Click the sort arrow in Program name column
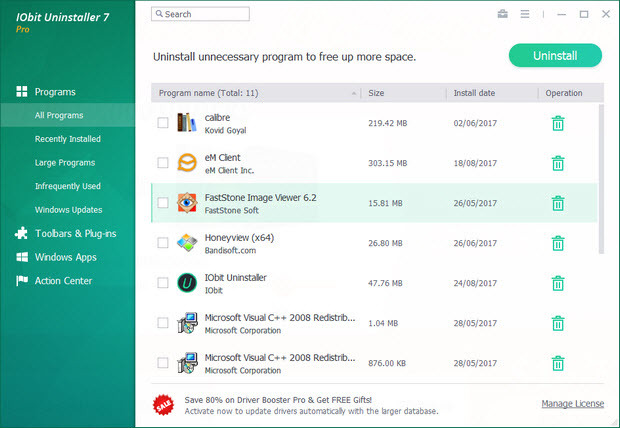This screenshot has height=428, width=620. (x=354, y=93)
